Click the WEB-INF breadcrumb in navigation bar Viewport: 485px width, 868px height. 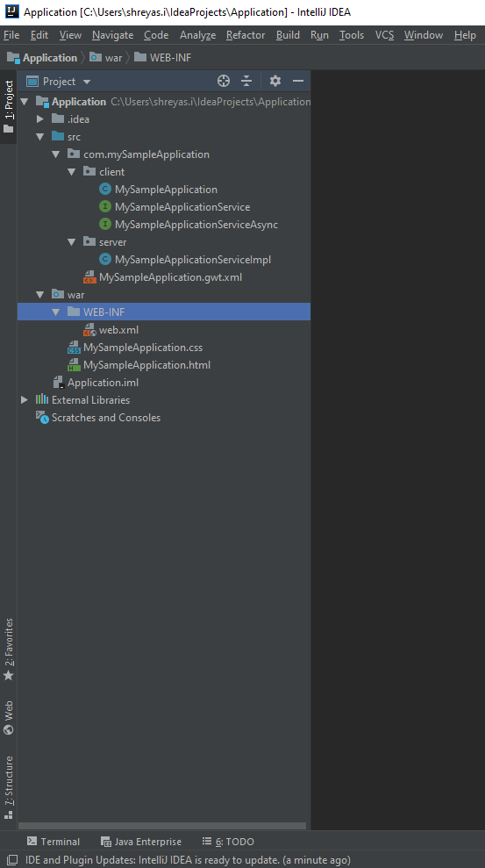[x=162, y=58]
